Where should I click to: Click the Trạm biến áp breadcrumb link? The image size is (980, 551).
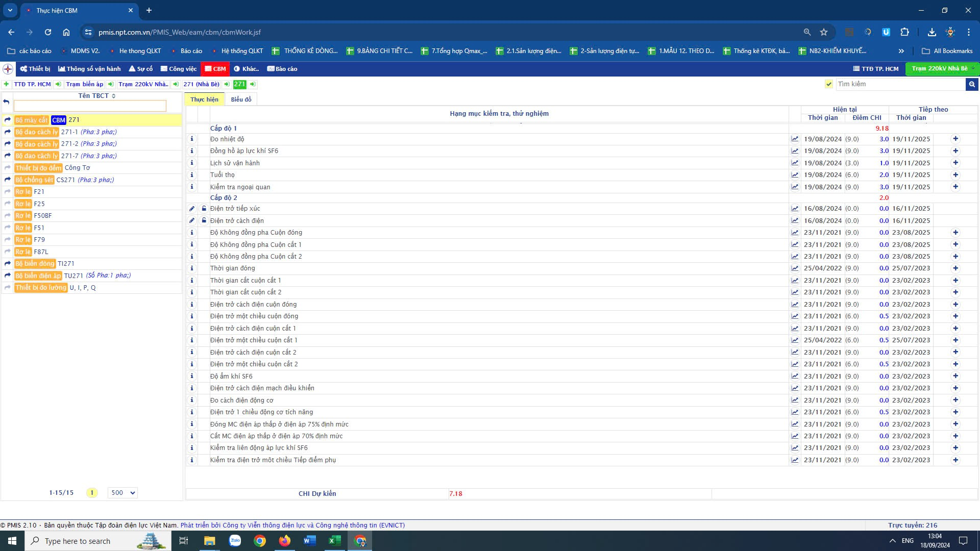pyautogui.click(x=84, y=84)
